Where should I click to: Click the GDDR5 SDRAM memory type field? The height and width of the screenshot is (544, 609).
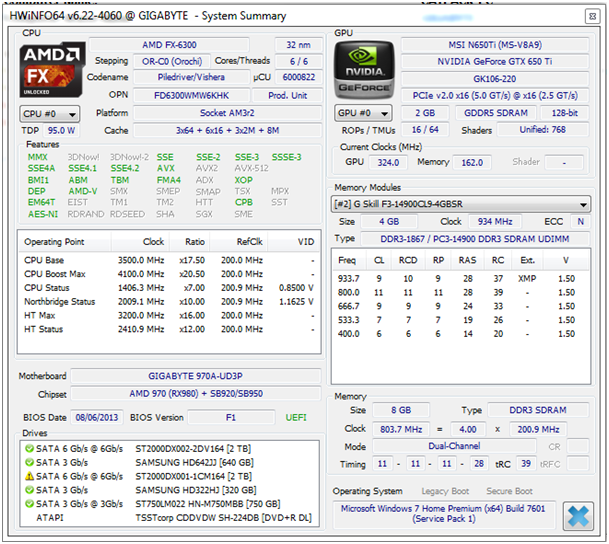pyautogui.click(x=496, y=113)
